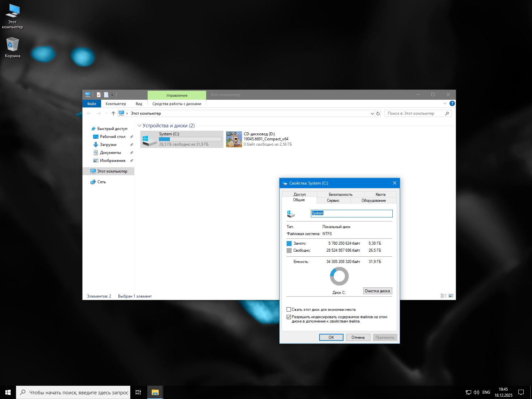Unpin Документы from quick access
Image resolution: width=532 pixels, height=399 pixels.
pyautogui.click(x=131, y=153)
